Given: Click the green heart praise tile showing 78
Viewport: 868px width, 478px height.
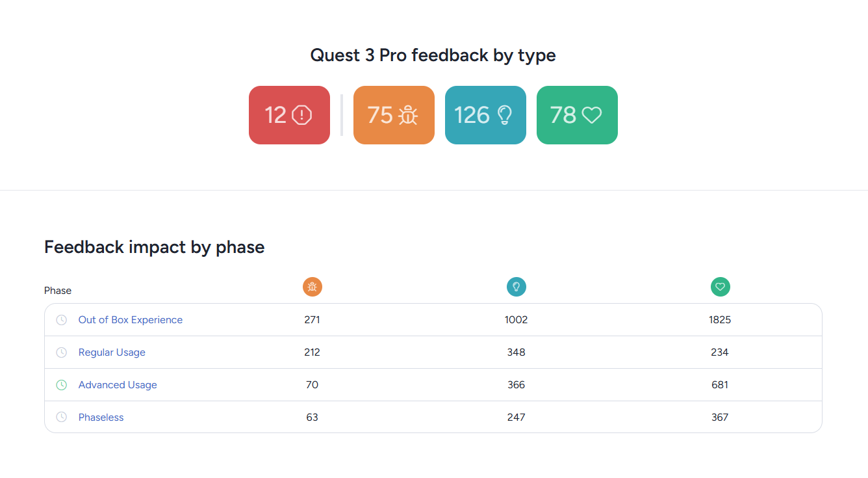Looking at the screenshot, I should tap(577, 115).
